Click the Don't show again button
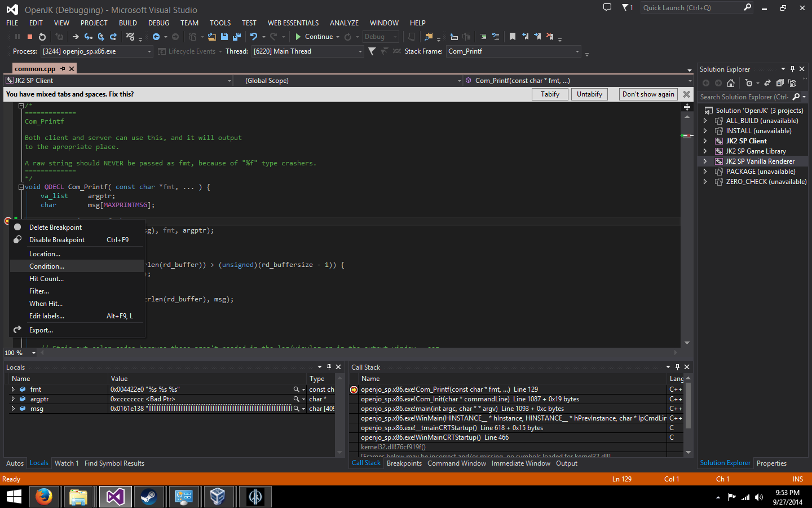Screen dimensions: 812x508 click(x=648, y=94)
